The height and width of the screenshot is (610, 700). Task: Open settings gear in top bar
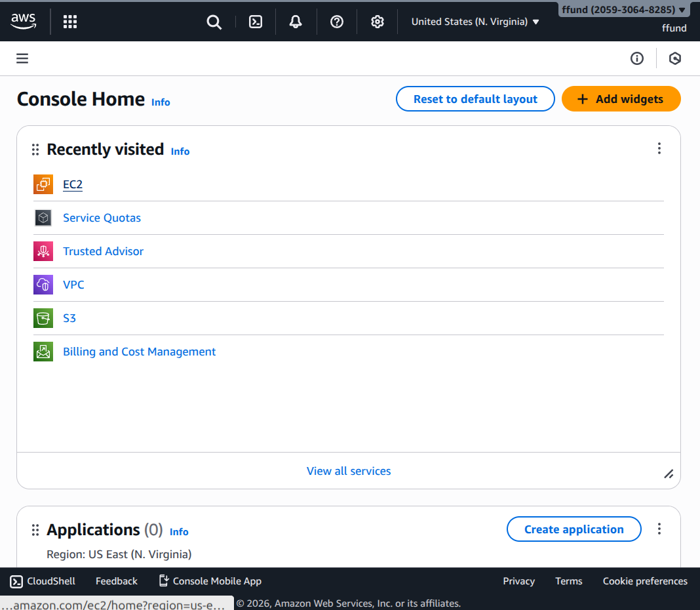point(377,22)
